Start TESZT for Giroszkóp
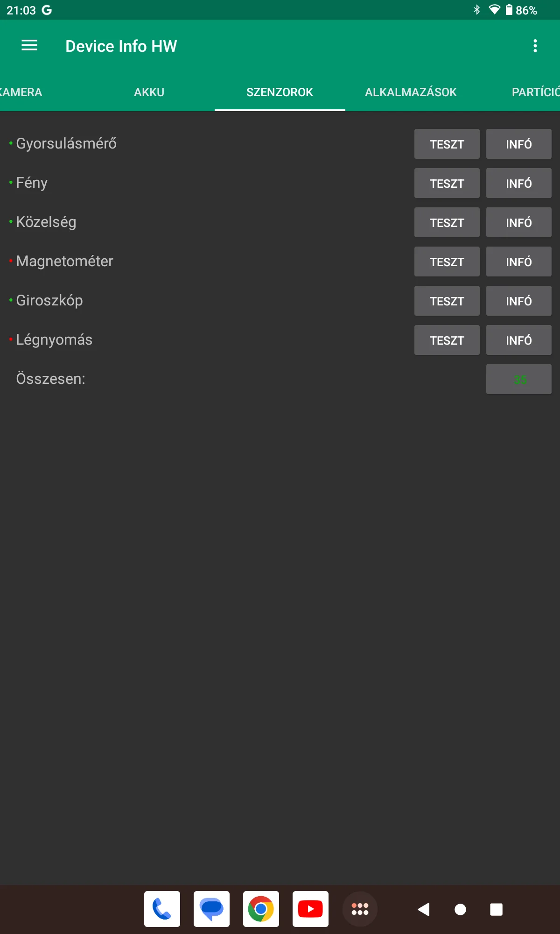This screenshot has height=934, width=560. 447,301
